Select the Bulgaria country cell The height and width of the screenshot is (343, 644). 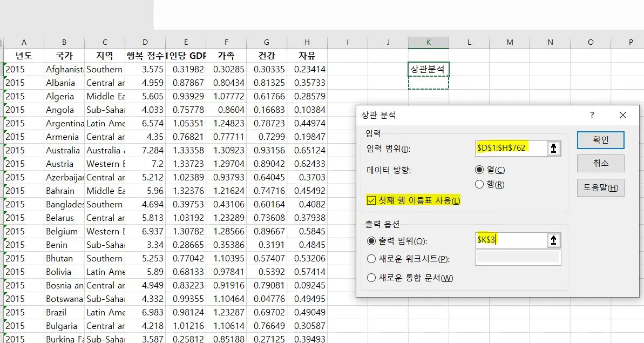64,326
